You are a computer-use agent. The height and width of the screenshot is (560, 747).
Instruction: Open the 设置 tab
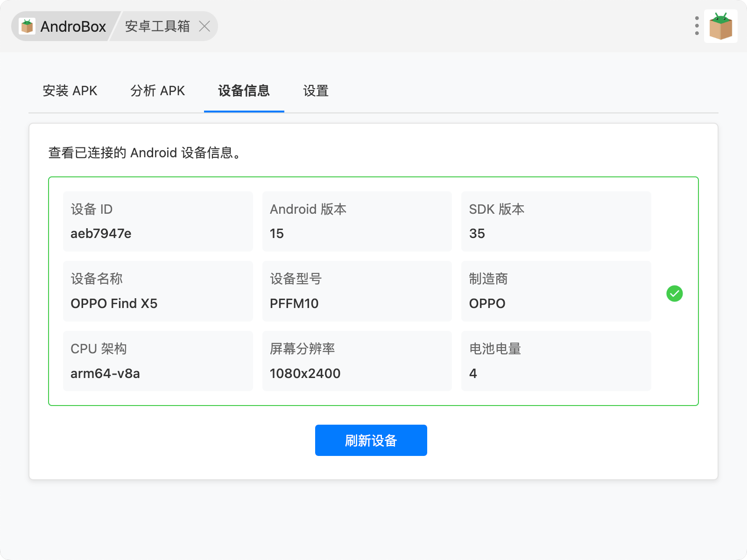(x=316, y=91)
